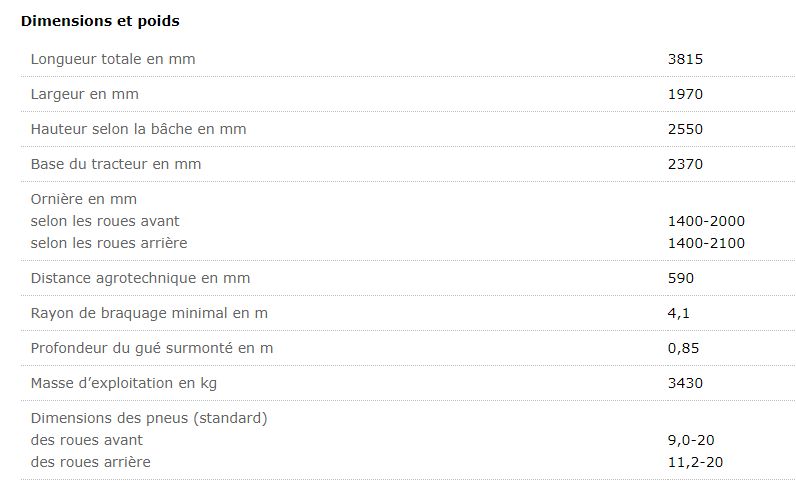Select "Hauteur selon la bâche en mm" text
796x485 pixels.
pos(138,129)
